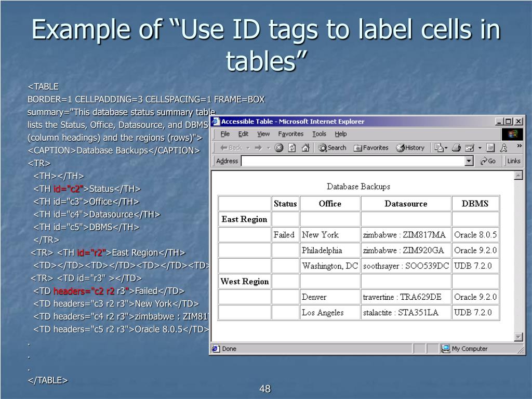Click the Philadelphia office cell
Viewport: 532px width, 399px height.
click(x=330, y=250)
